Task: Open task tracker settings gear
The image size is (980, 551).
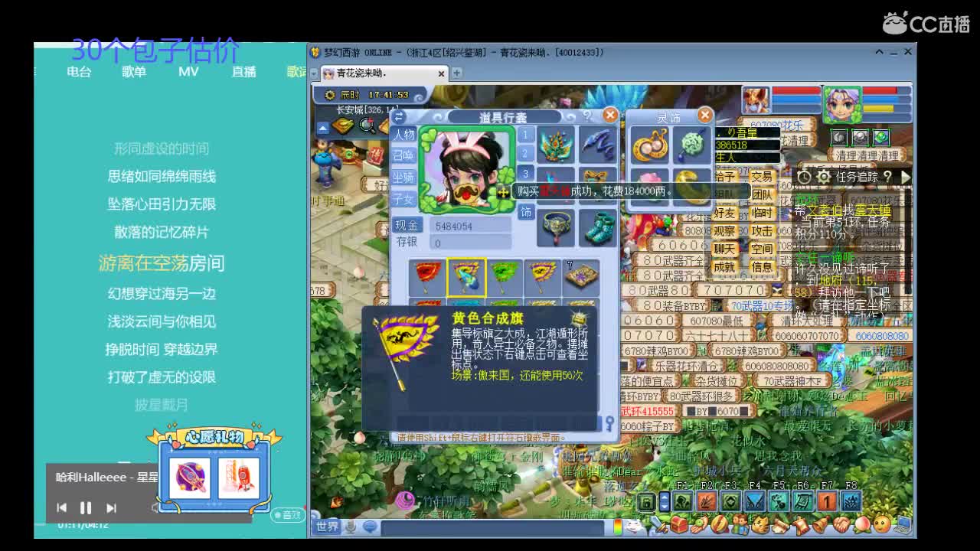Action: 823,177
